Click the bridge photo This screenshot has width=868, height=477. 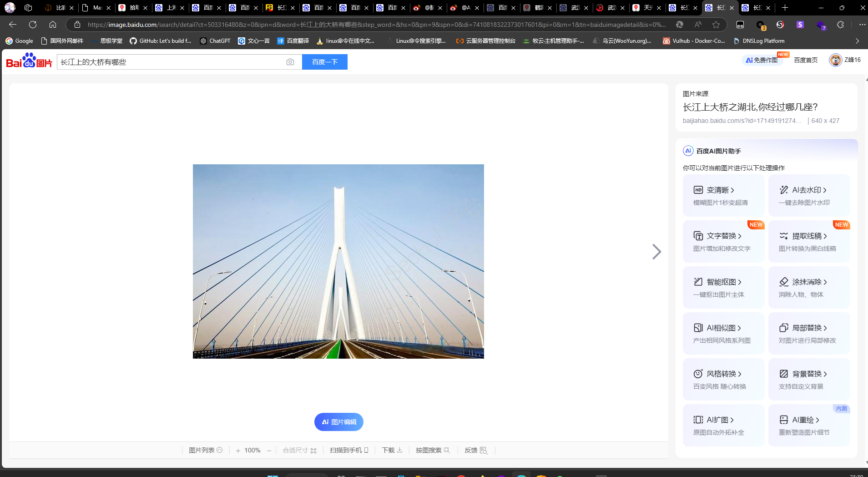(x=338, y=261)
